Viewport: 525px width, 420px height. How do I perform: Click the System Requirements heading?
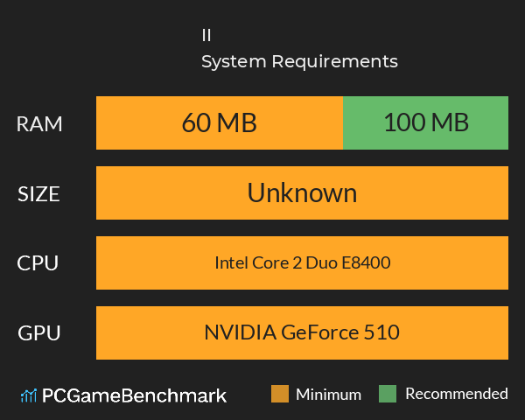(x=299, y=62)
